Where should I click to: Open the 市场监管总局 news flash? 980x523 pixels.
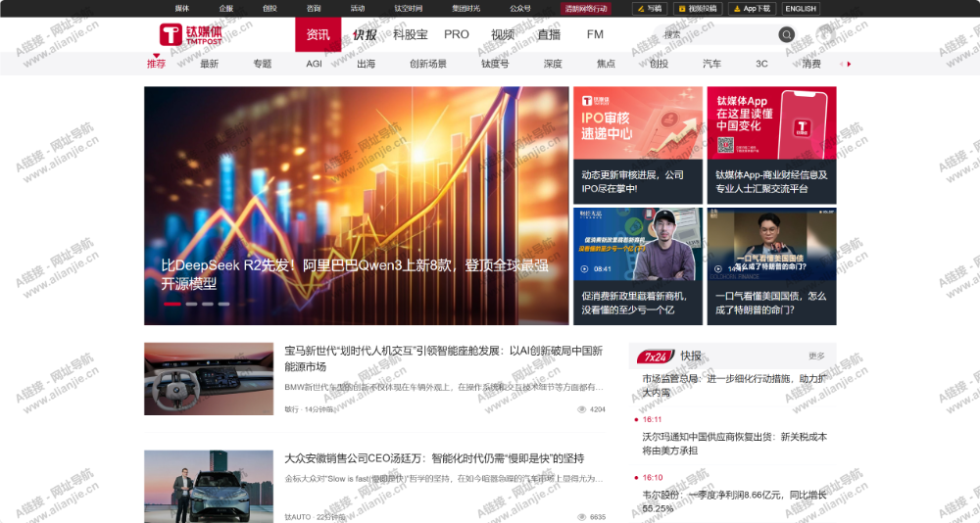[x=734, y=386]
